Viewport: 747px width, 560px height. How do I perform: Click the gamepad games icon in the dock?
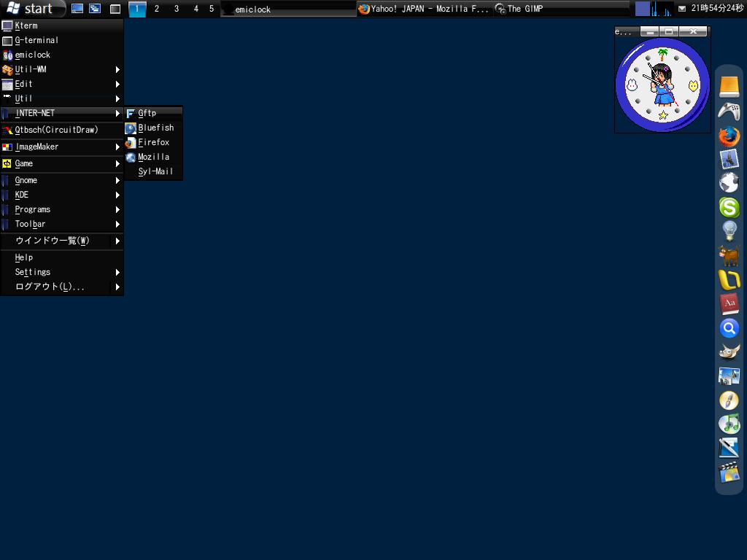tap(729, 112)
